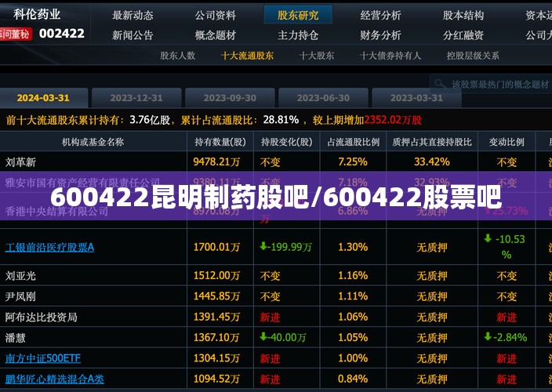This screenshot has width=552, height=392.
Task: Select the 33.42% pledge ratio cell
Action: click(432, 162)
